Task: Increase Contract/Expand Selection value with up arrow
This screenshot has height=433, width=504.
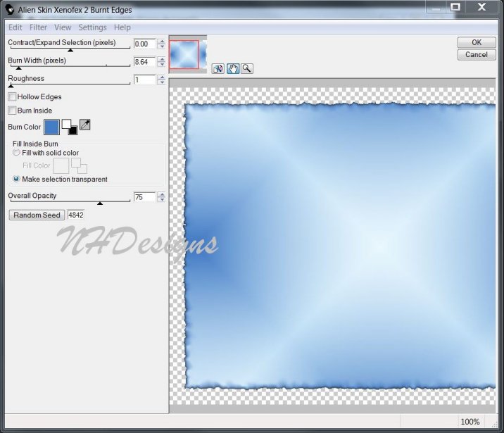Action: tap(162, 42)
